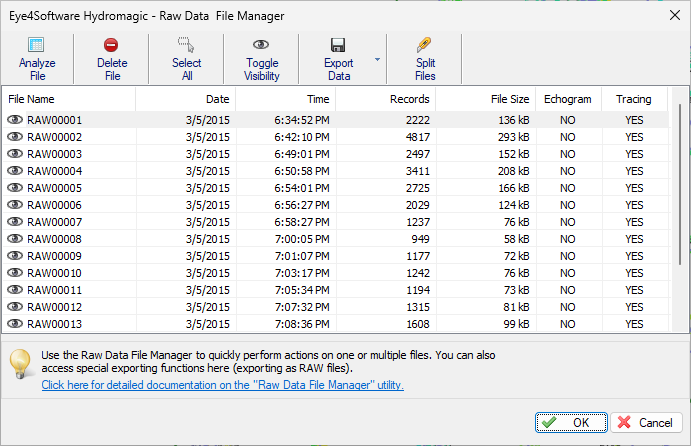Screen dimensions: 691x446
Task: Click the light bulb tip icon
Action: pos(20,364)
